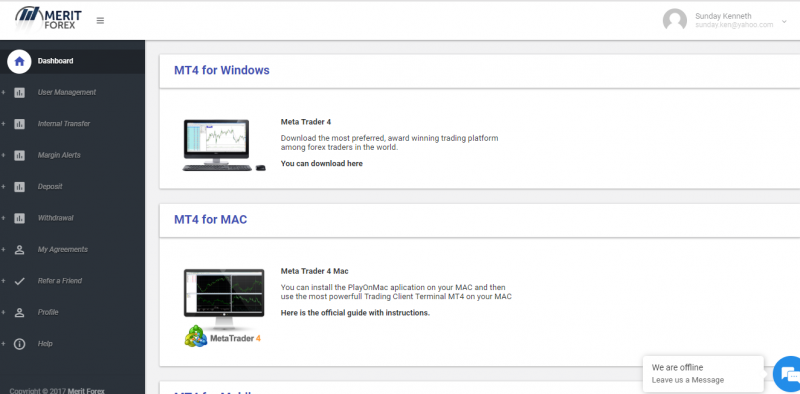This screenshot has width=800, height=394.
Task: Expand the Help plus sign
Action: [4, 344]
